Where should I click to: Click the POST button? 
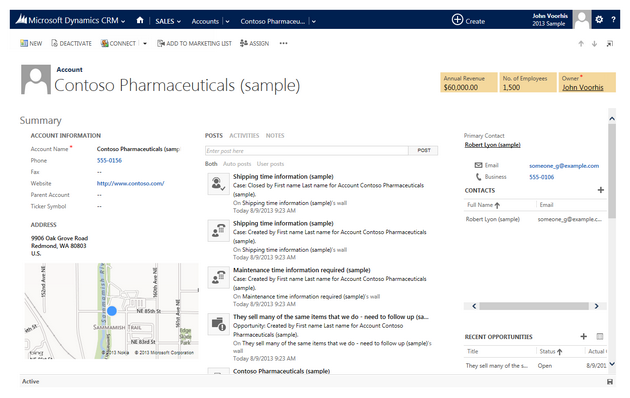click(423, 151)
